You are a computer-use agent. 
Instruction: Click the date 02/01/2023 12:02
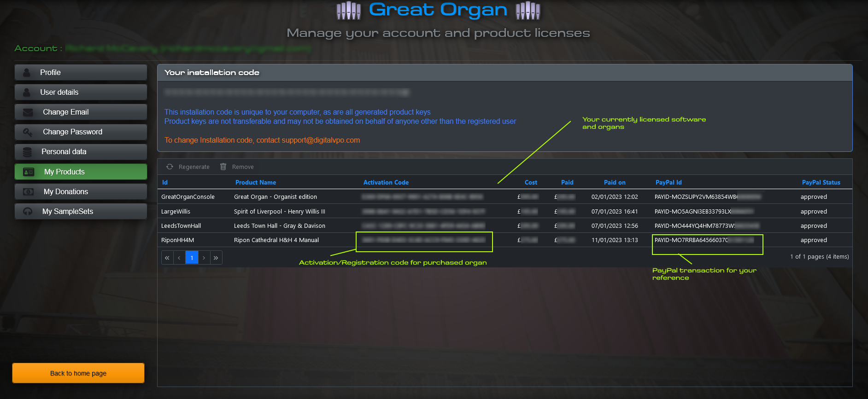[x=615, y=197]
